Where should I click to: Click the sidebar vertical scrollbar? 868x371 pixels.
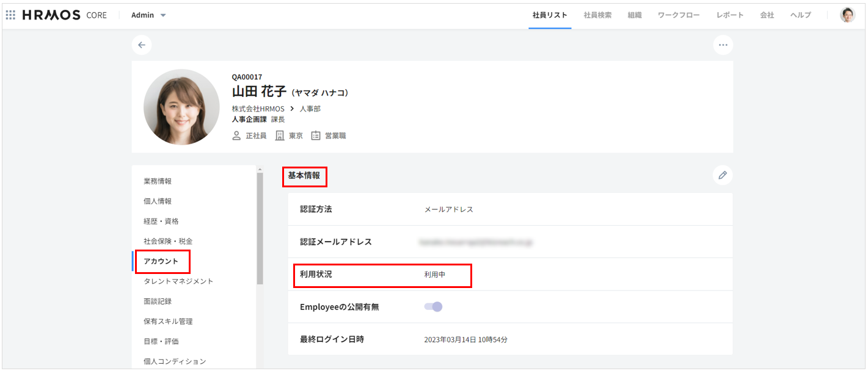click(260, 229)
